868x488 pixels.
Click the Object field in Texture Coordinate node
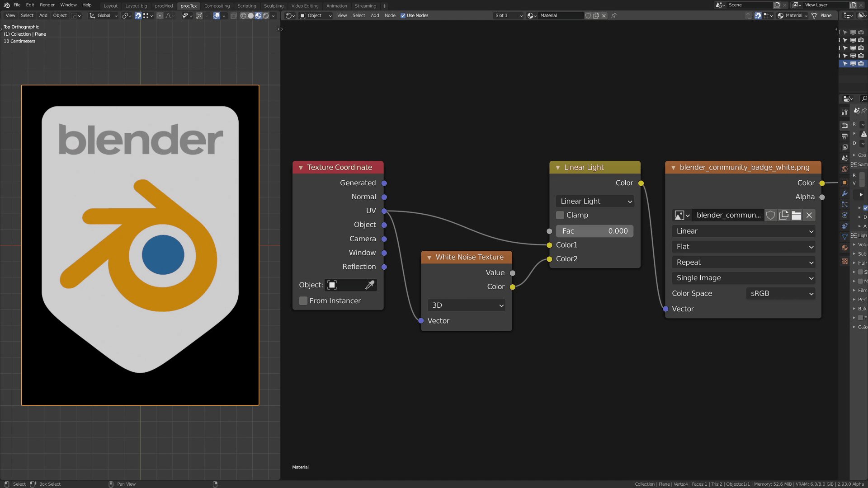coord(351,285)
